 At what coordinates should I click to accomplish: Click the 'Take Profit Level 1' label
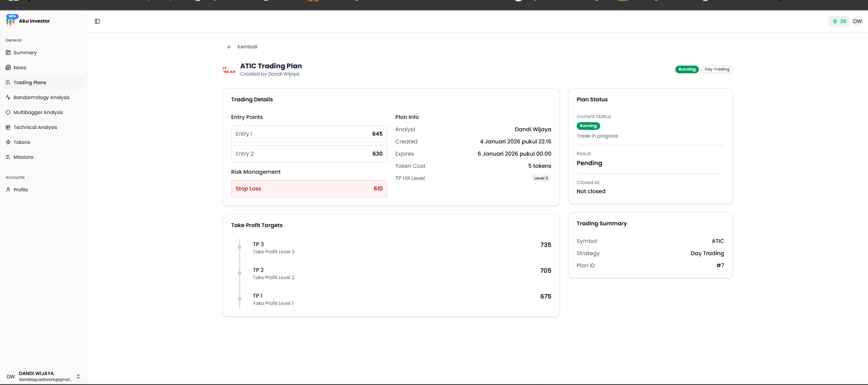(x=273, y=304)
